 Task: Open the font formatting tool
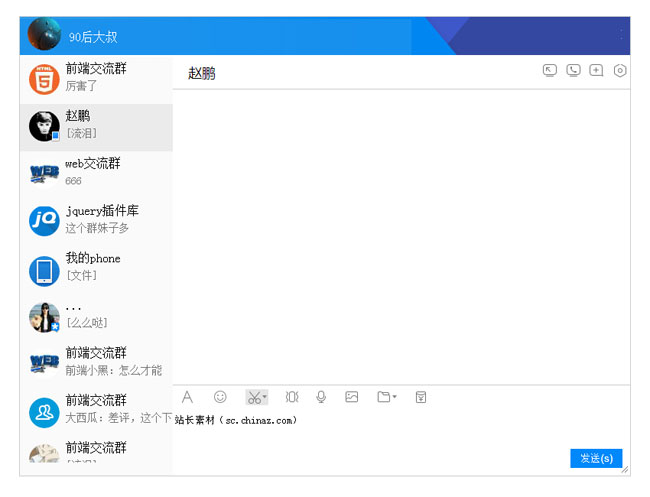coord(187,397)
